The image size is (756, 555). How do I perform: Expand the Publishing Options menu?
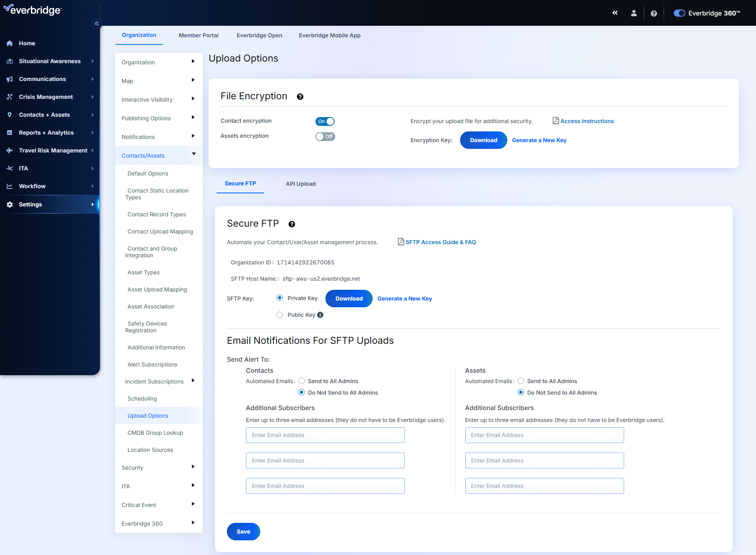(x=146, y=118)
